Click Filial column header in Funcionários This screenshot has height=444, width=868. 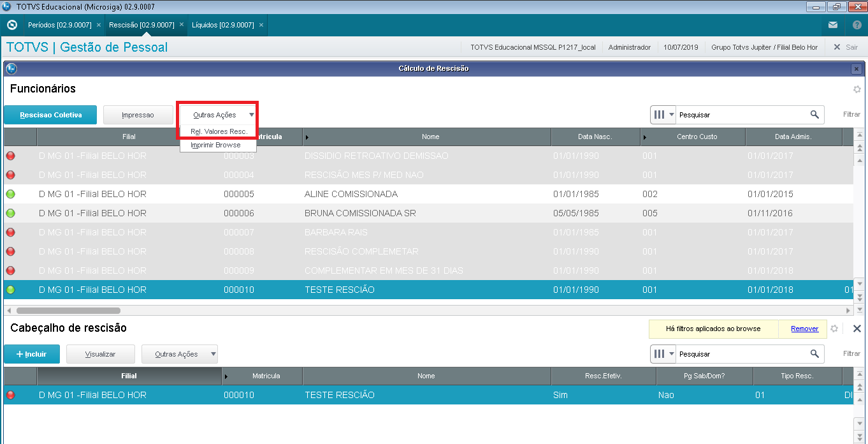point(129,137)
